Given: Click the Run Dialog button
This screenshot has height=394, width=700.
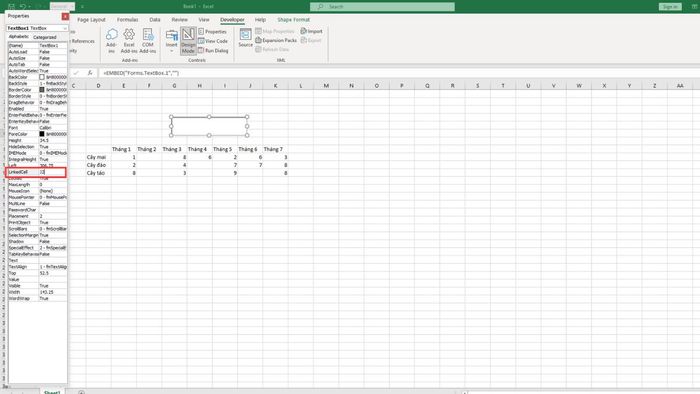Looking at the screenshot, I should point(213,50).
